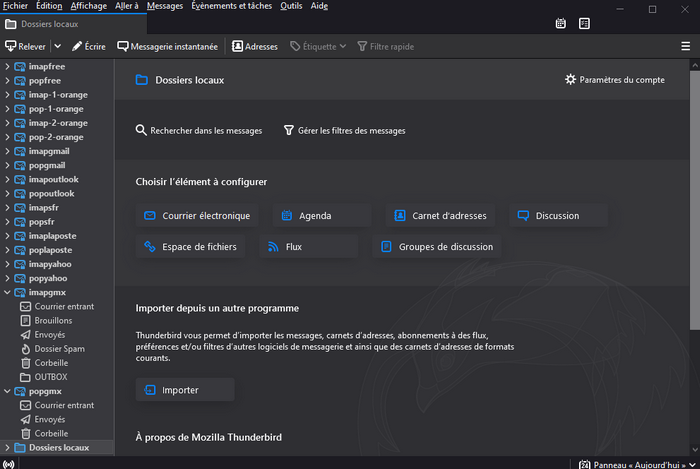
Task: Expand the popfree account
Action: tap(7, 80)
